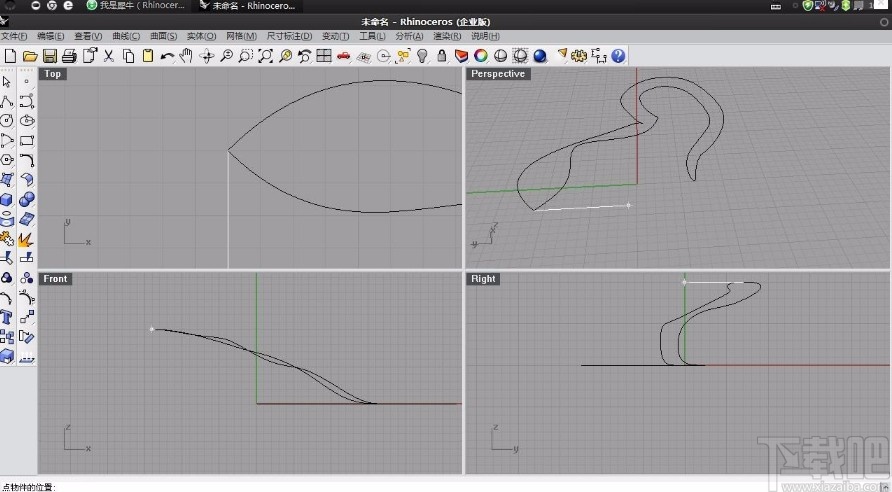Click the Front viewport title label

coord(55,279)
